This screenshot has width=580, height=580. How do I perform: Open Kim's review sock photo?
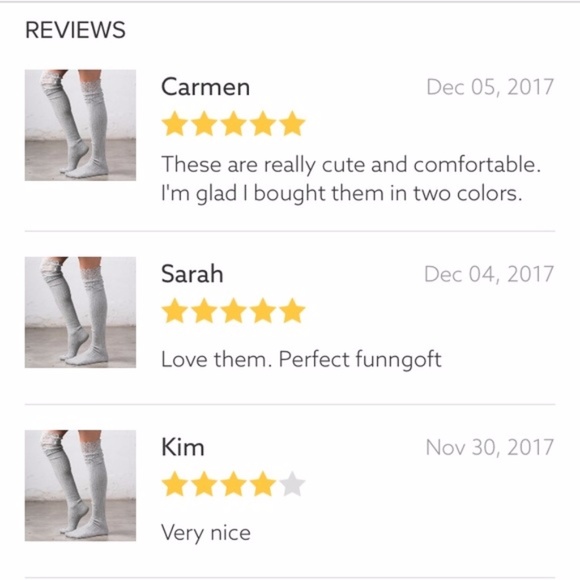click(x=80, y=485)
